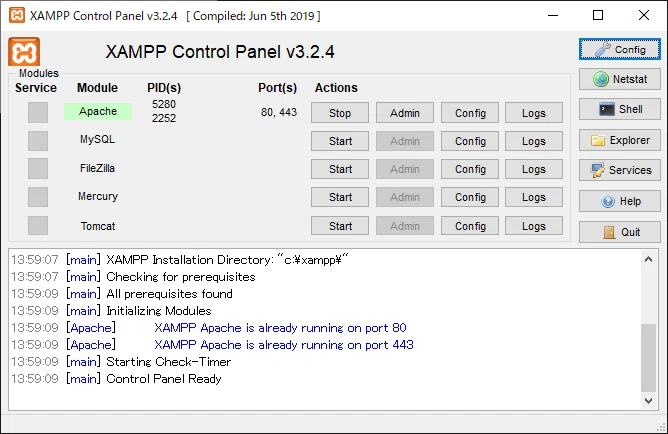The width and height of the screenshot is (668, 434).
Task: Click the disabled FileZilla Admin button
Action: pos(405,169)
